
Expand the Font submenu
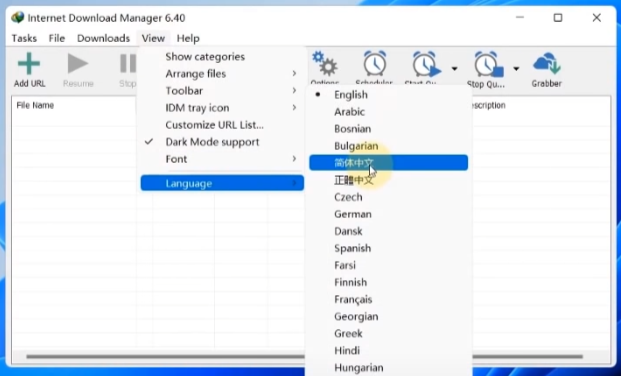pyautogui.click(x=222, y=159)
